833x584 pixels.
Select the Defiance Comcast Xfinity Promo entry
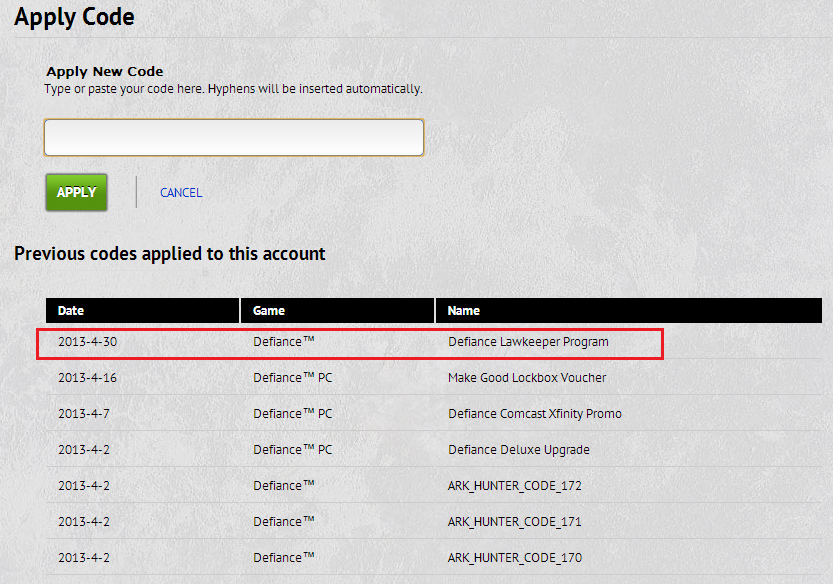[535, 414]
